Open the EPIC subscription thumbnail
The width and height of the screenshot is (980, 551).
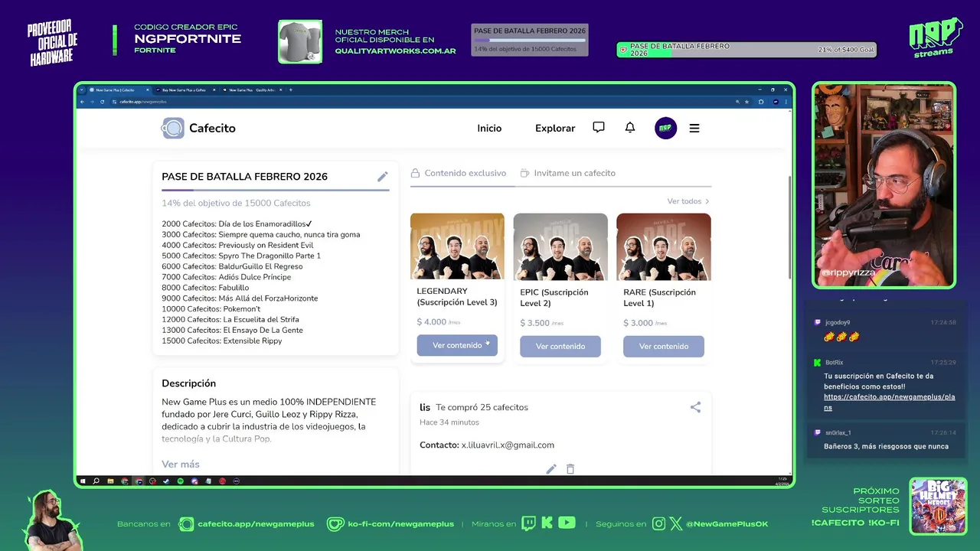pos(560,246)
